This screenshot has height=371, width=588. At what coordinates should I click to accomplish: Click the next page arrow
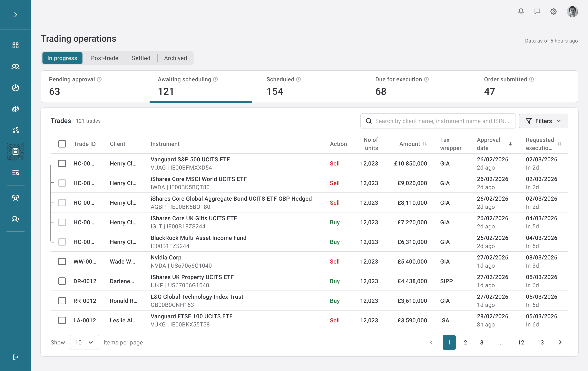(x=560, y=342)
